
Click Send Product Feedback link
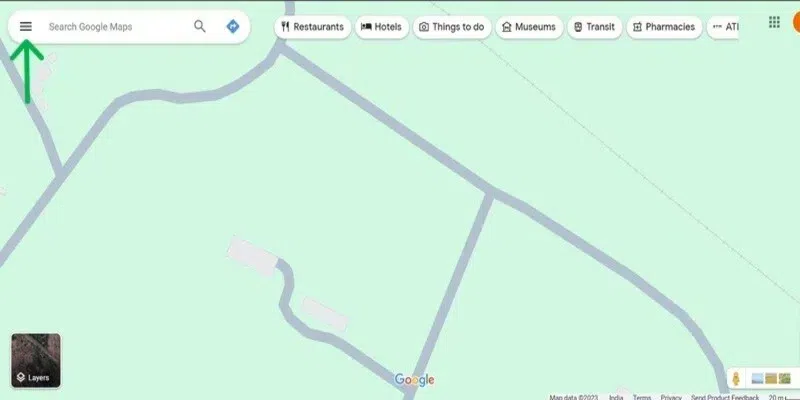coord(725,397)
